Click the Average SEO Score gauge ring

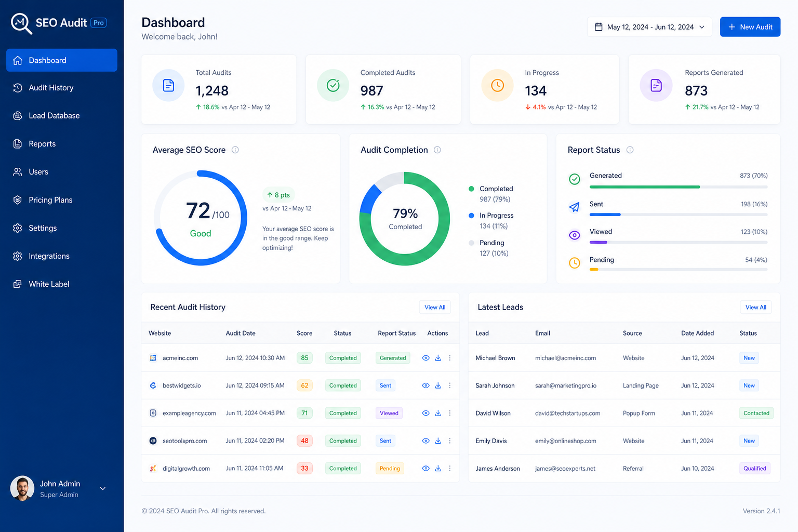coord(201,218)
